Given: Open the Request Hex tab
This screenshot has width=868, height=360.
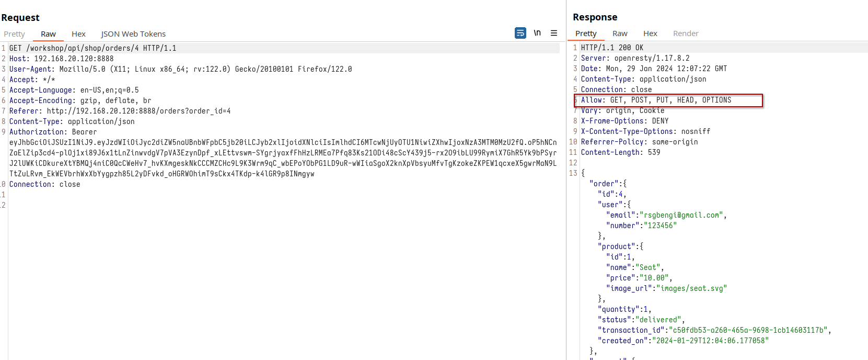Looking at the screenshot, I should (78, 34).
